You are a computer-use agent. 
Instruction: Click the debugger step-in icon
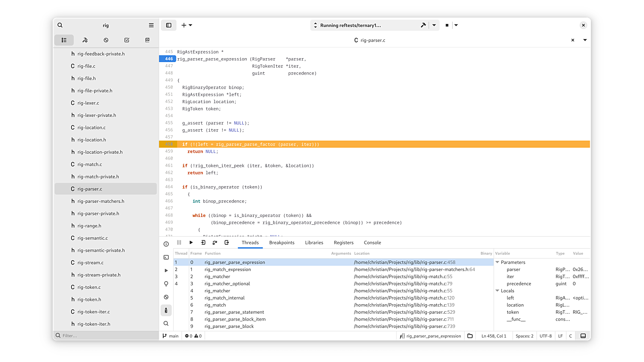pos(203,243)
